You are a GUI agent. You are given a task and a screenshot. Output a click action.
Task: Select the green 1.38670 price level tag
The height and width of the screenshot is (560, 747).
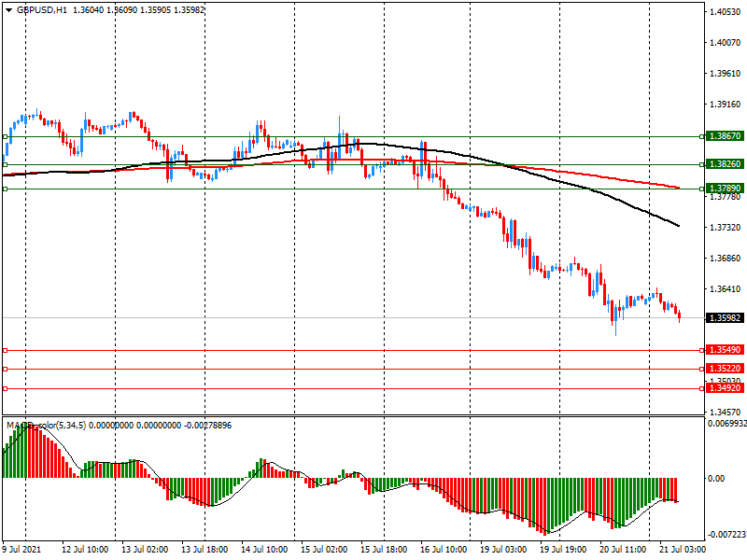coord(725,136)
